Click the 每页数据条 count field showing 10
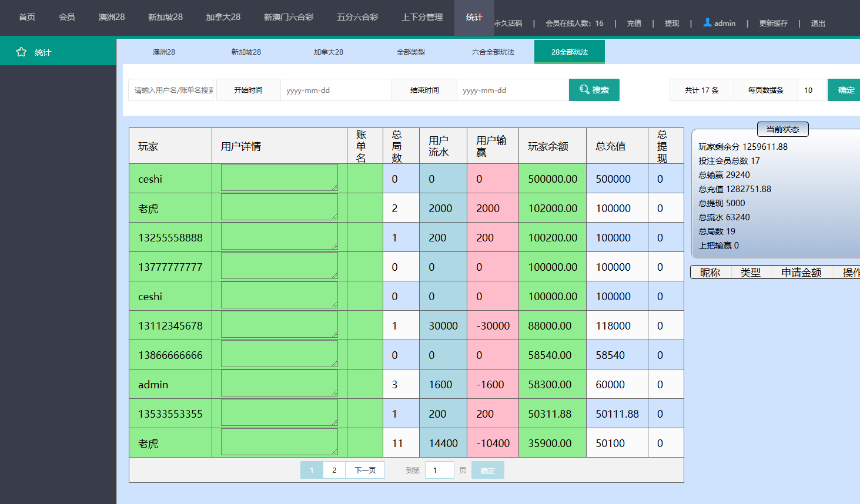The image size is (860, 504). click(x=812, y=90)
